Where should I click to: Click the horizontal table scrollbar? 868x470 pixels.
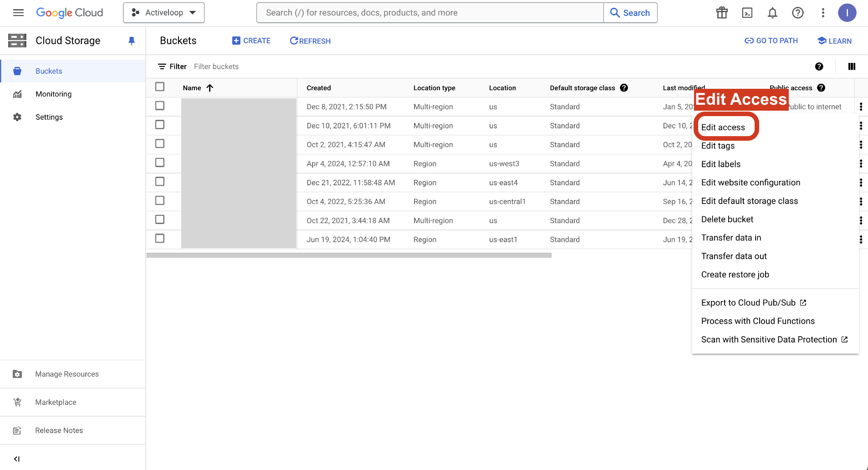click(349, 255)
